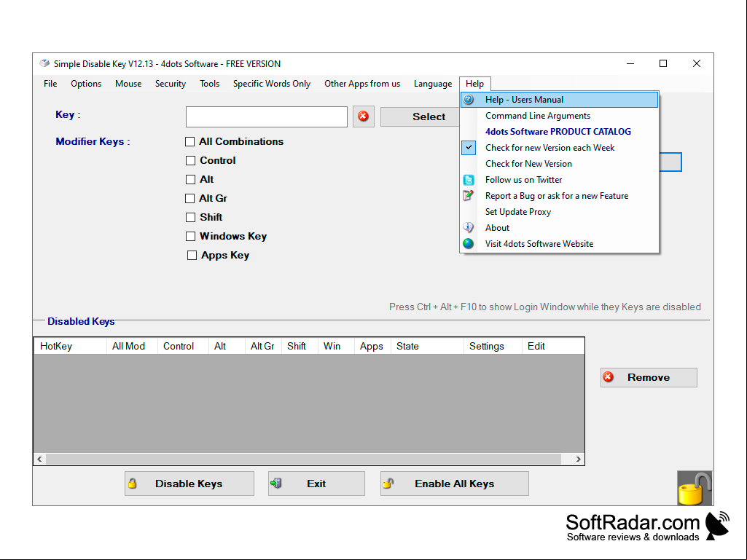Click the app icon in title bar
The height and width of the screenshot is (560, 747).
pos(44,63)
